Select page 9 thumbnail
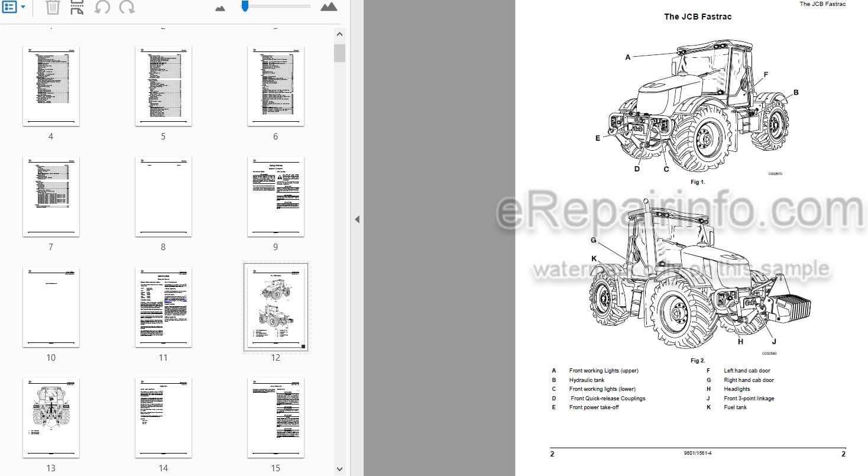868x476 pixels. point(276,196)
